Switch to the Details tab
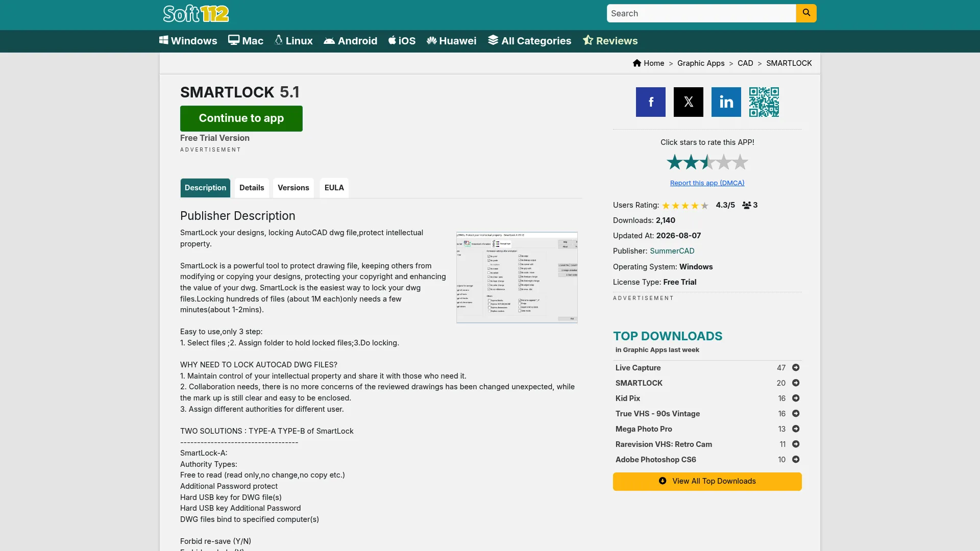 [252, 188]
